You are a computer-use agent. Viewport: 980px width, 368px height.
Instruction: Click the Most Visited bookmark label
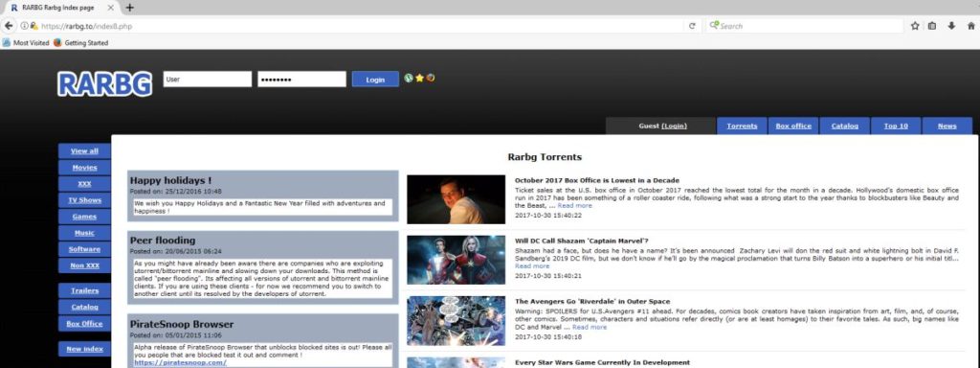pos(31,42)
